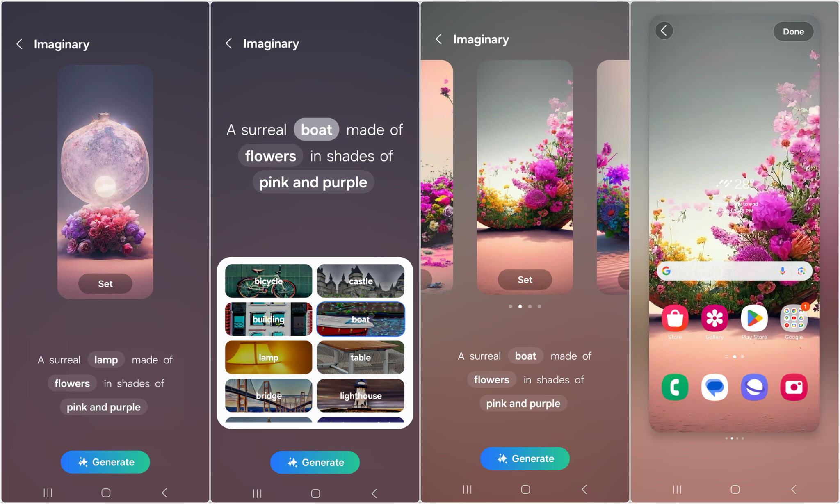
Task: Select the bridge object category tile
Action: click(x=269, y=395)
